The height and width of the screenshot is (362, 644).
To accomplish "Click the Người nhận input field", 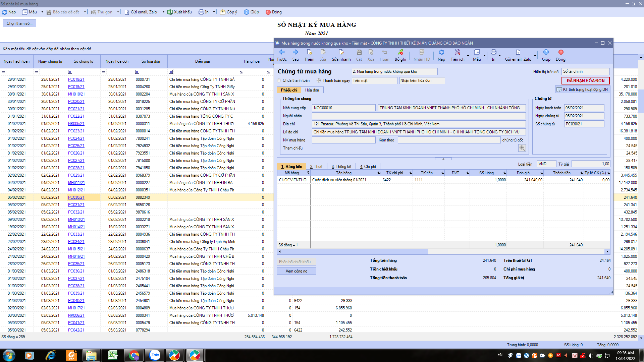I will click(419, 116).
